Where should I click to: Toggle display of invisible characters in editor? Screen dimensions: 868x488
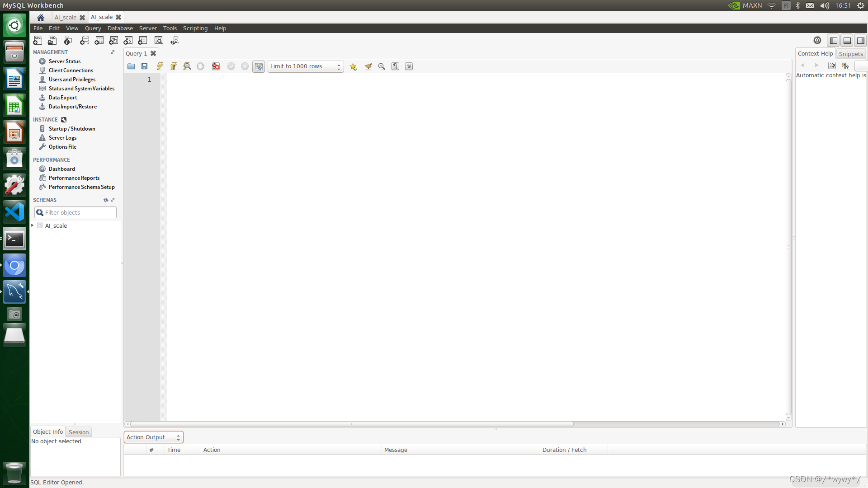coord(395,66)
